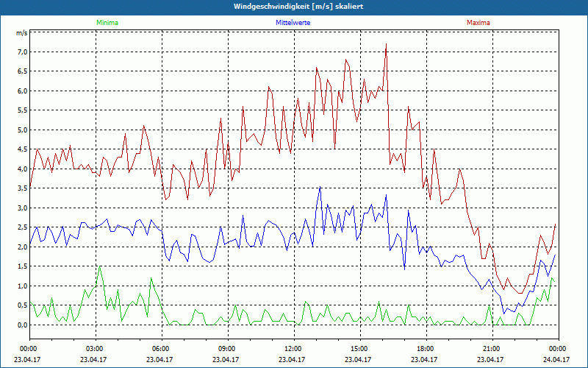Click the '4,0' y-axis value
Screen dimensions: 588x368
coord(22,169)
